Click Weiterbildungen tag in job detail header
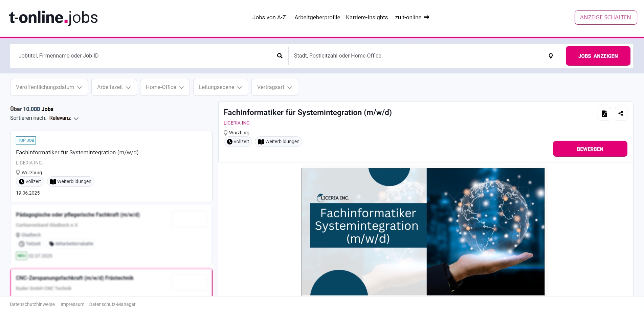644x311 pixels. coord(279,141)
